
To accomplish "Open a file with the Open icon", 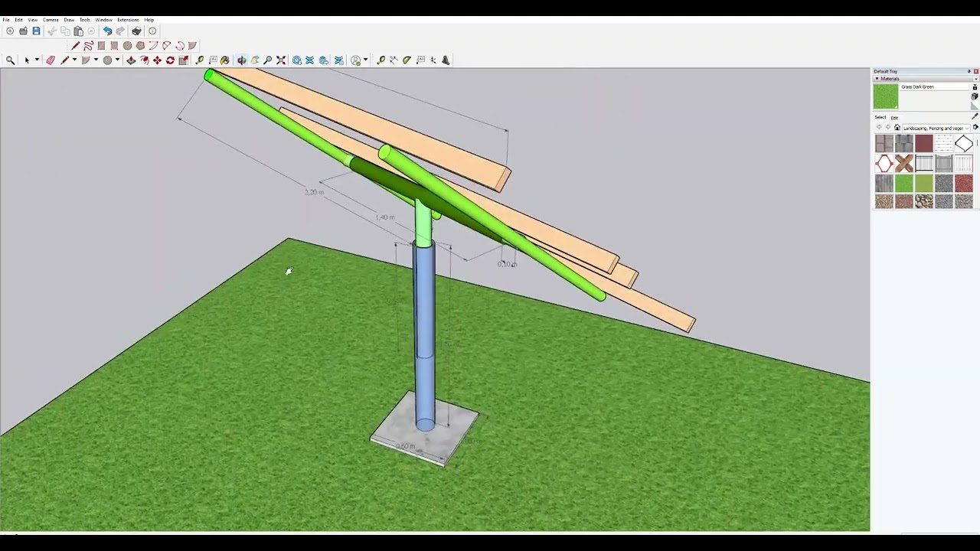I will tap(23, 31).
